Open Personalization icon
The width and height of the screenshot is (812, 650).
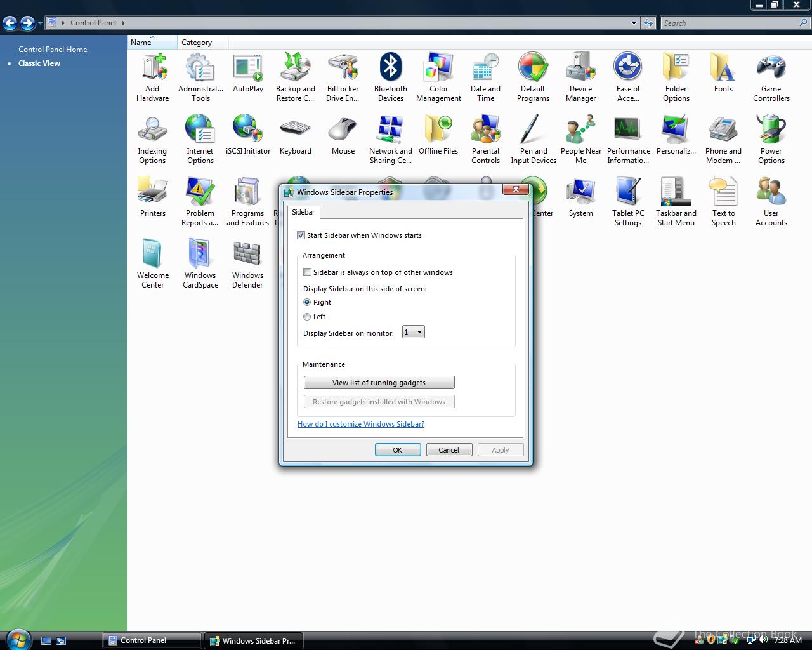pos(676,135)
